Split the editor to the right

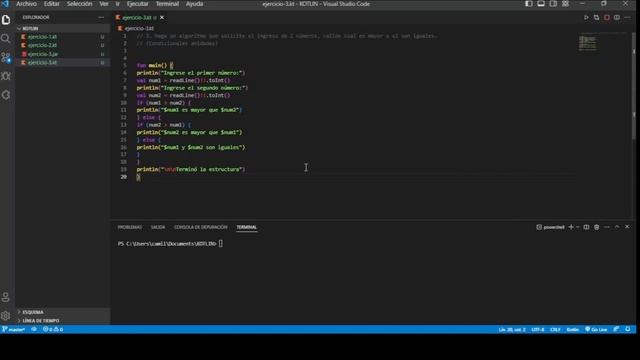[617, 18]
